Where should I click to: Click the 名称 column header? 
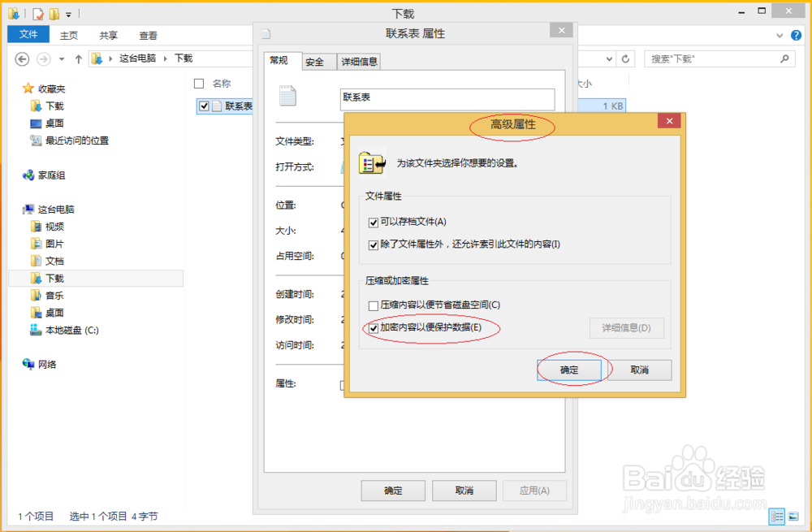click(222, 84)
